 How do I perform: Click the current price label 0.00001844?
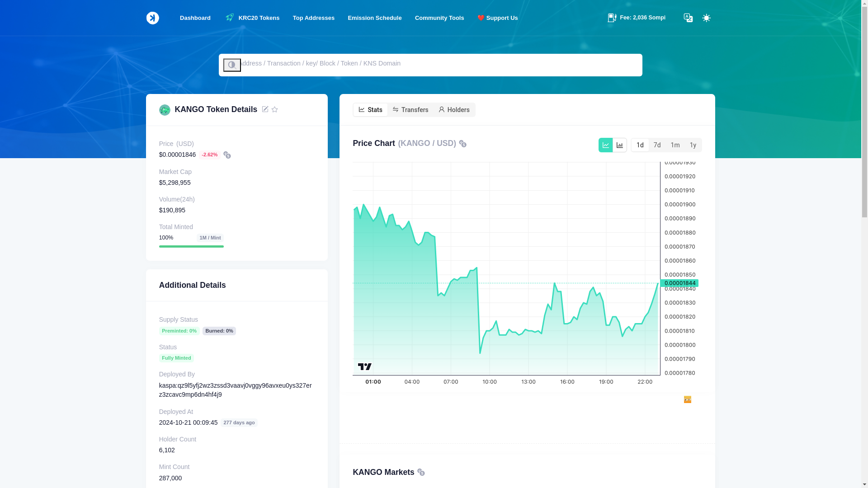click(x=679, y=283)
